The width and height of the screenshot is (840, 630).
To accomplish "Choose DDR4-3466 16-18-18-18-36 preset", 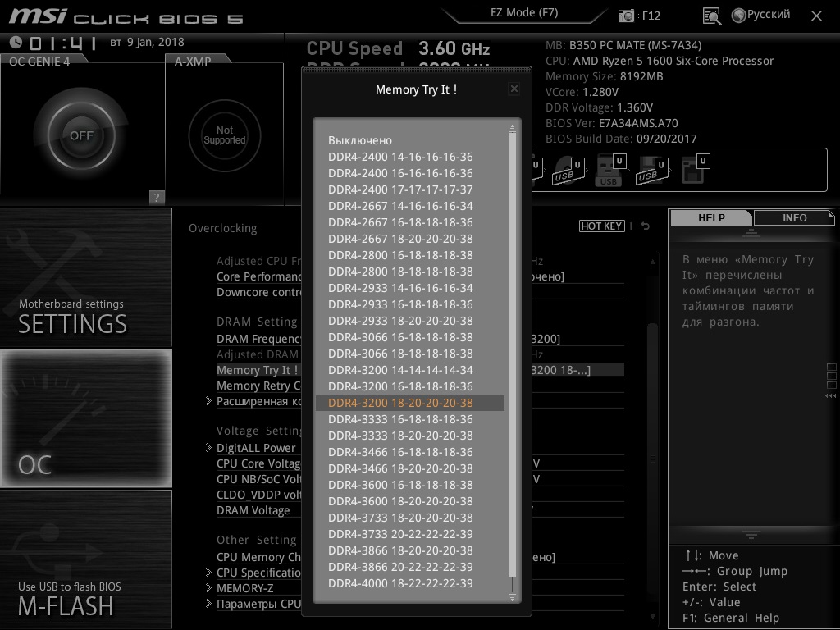I will [410, 452].
